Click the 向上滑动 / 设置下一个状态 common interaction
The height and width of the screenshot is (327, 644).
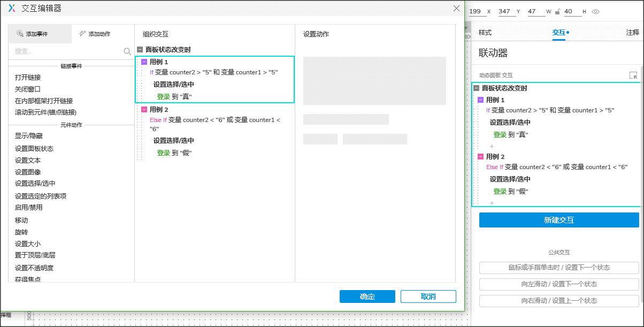tap(558, 284)
